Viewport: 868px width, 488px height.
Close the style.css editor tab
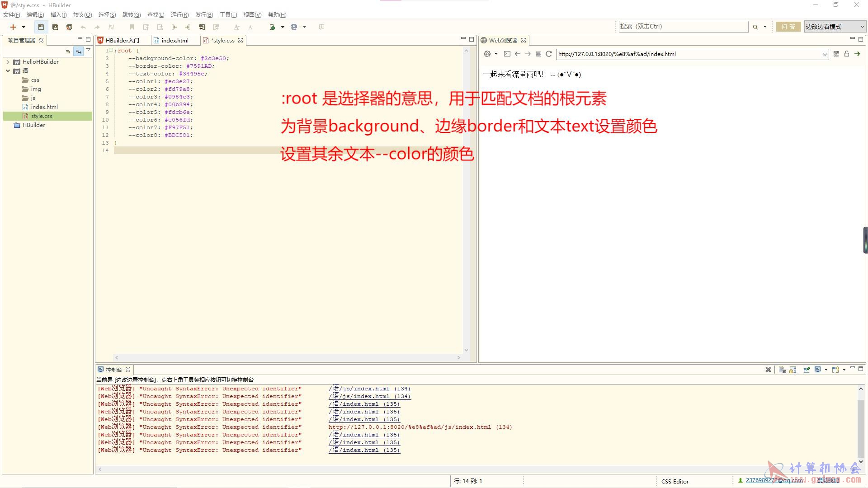coord(241,40)
